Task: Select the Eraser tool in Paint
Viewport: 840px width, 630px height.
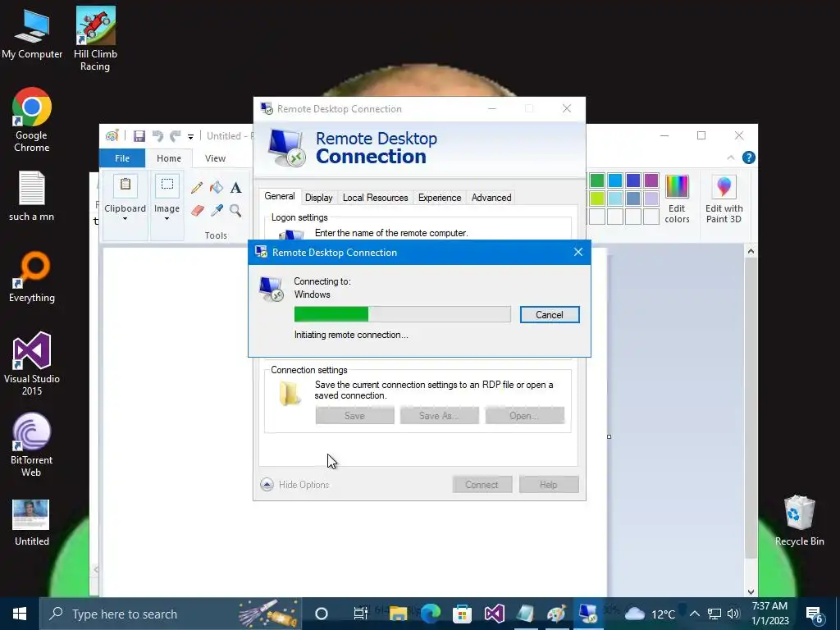Action: coord(197,210)
